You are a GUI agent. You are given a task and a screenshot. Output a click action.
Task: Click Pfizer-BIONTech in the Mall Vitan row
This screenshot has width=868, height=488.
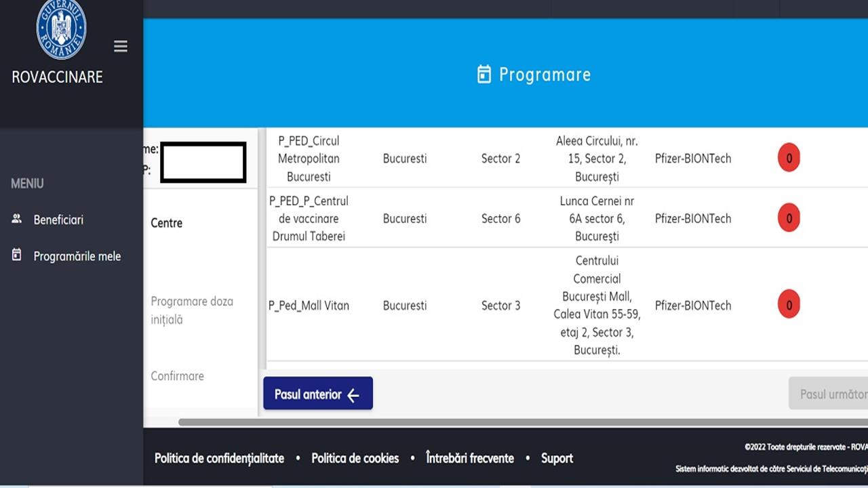693,306
